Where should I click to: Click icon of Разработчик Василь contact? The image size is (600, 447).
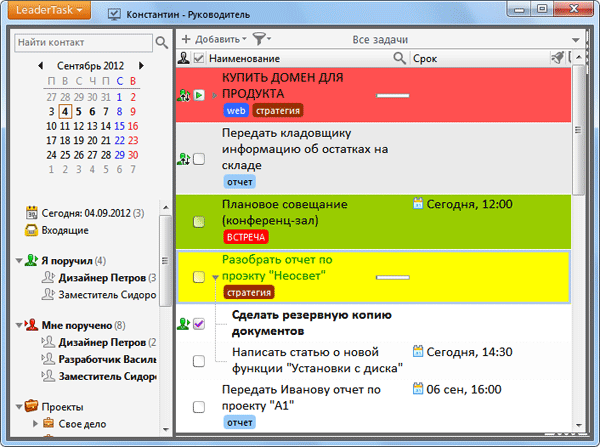point(48,359)
